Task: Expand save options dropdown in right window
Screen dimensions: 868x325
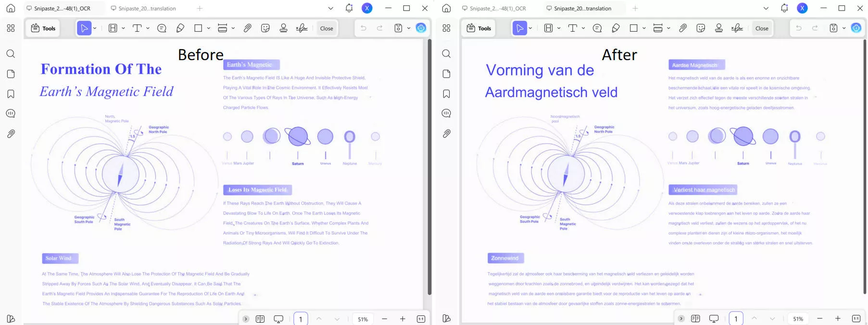Action: tap(844, 28)
